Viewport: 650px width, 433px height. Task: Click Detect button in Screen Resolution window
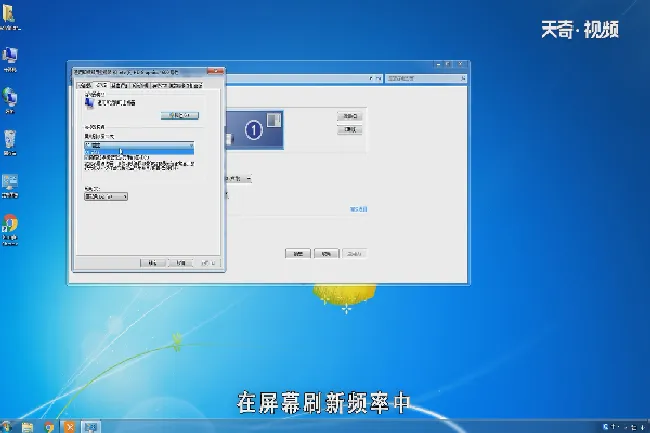350,116
